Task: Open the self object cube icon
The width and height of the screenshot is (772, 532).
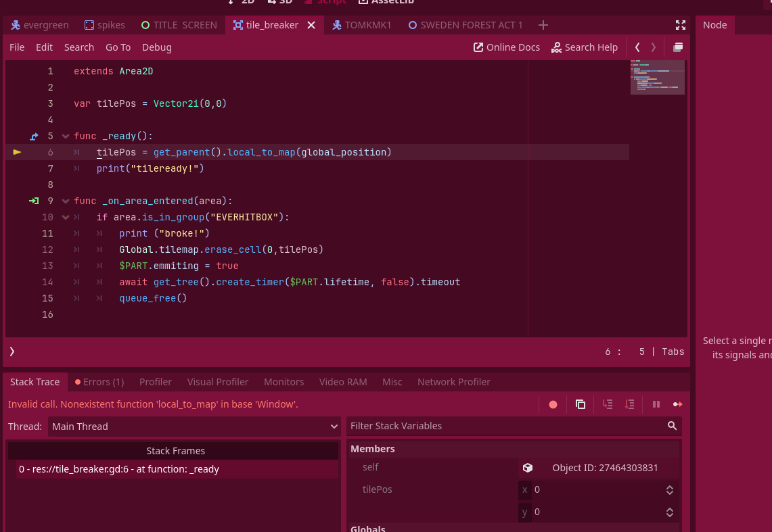Action: tap(527, 468)
